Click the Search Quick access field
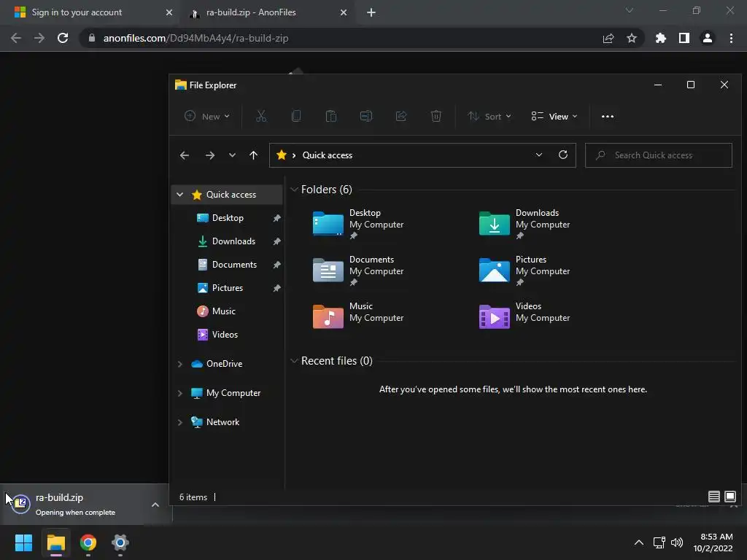Viewport: 747px width, 560px height. (x=659, y=155)
